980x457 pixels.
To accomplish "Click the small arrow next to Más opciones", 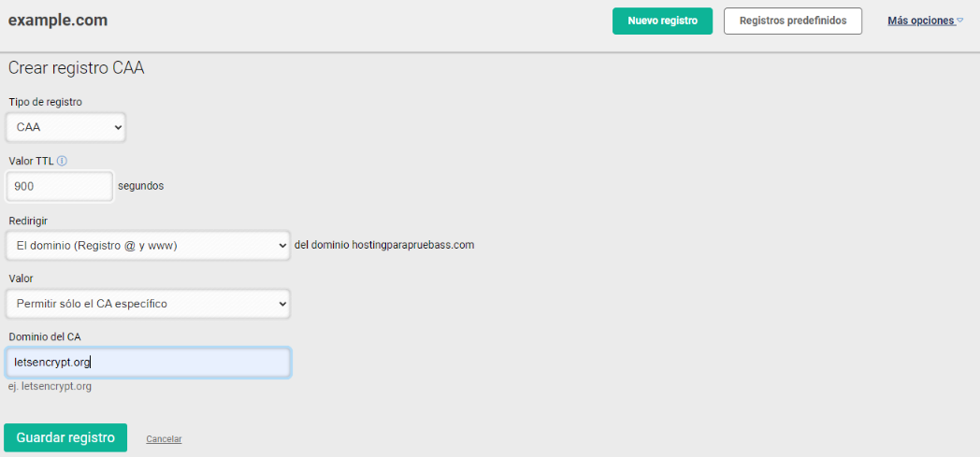I will pyautogui.click(x=959, y=21).
